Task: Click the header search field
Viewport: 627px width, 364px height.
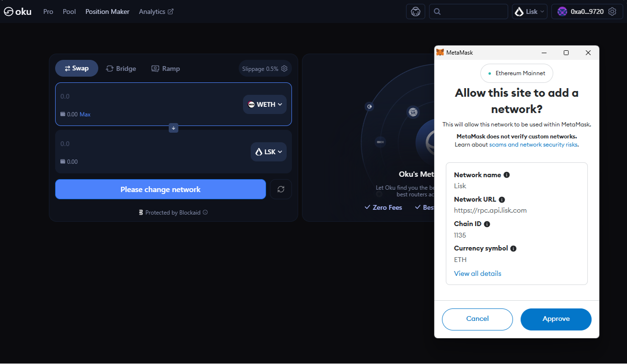Action: (468, 11)
